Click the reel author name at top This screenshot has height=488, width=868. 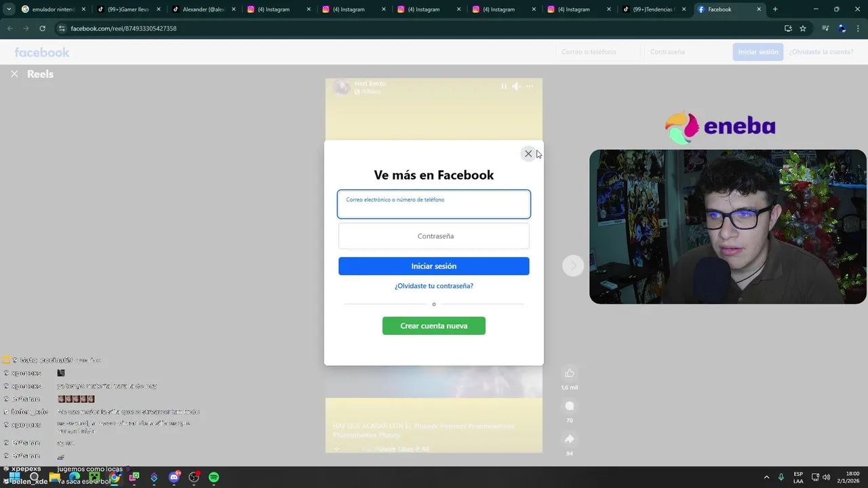pyautogui.click(x=370, y=83)
